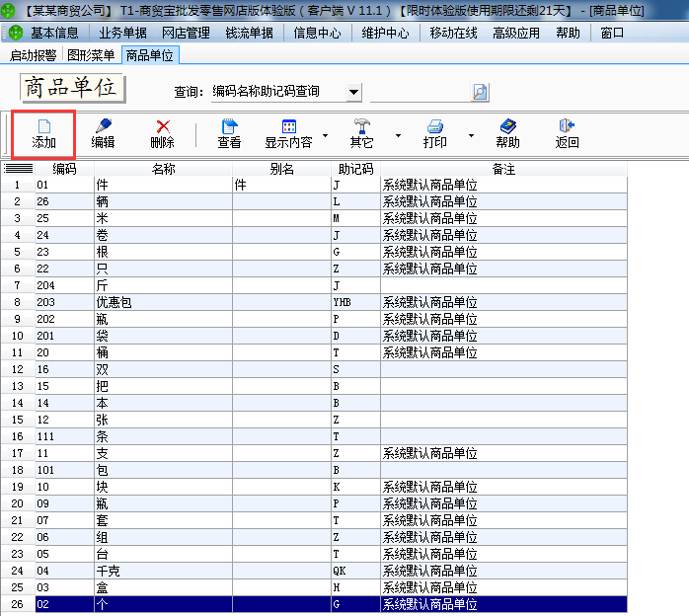Expand the 显示内容 dropdown arrow
This screenshot has height=616, width=689.
click(325, 135)
